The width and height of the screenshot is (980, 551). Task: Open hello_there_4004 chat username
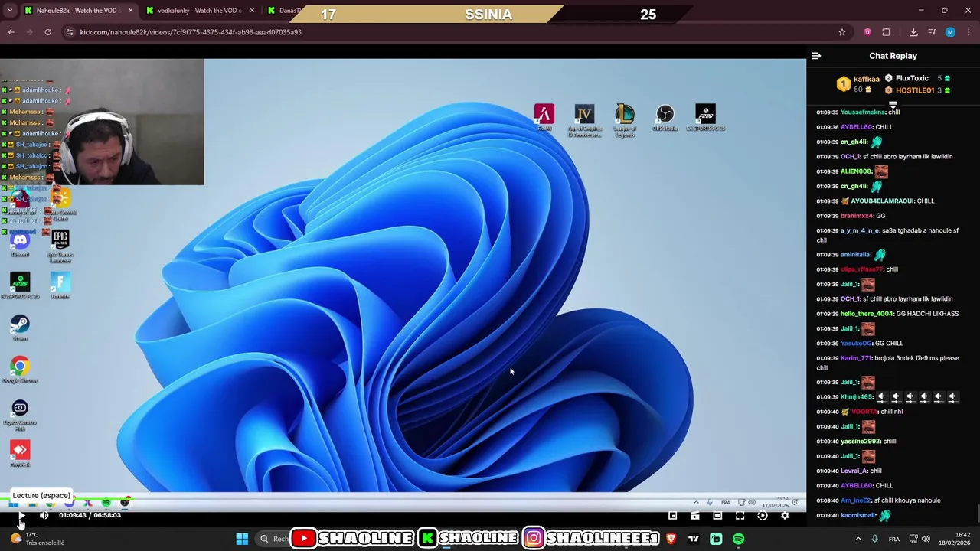tap(867, 314)
